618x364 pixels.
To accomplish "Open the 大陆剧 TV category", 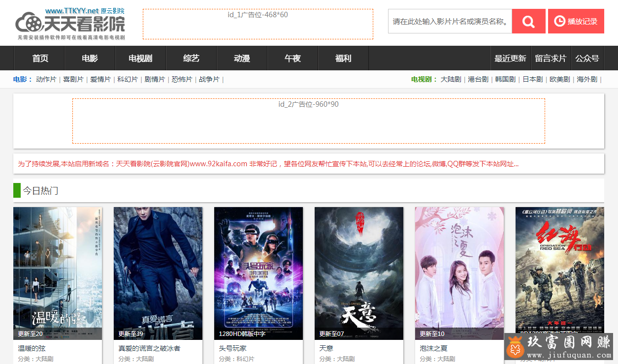I will point(451,79).
